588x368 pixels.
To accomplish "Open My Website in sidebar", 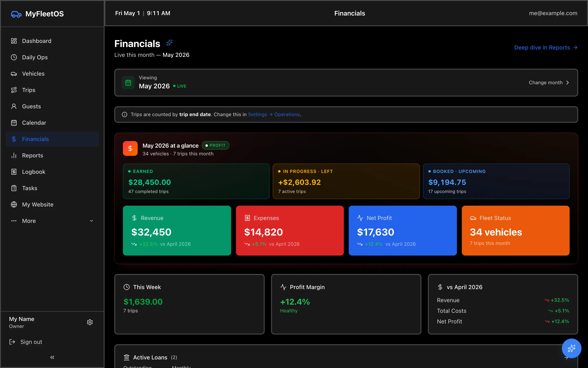I will click(x=52, y=204).
